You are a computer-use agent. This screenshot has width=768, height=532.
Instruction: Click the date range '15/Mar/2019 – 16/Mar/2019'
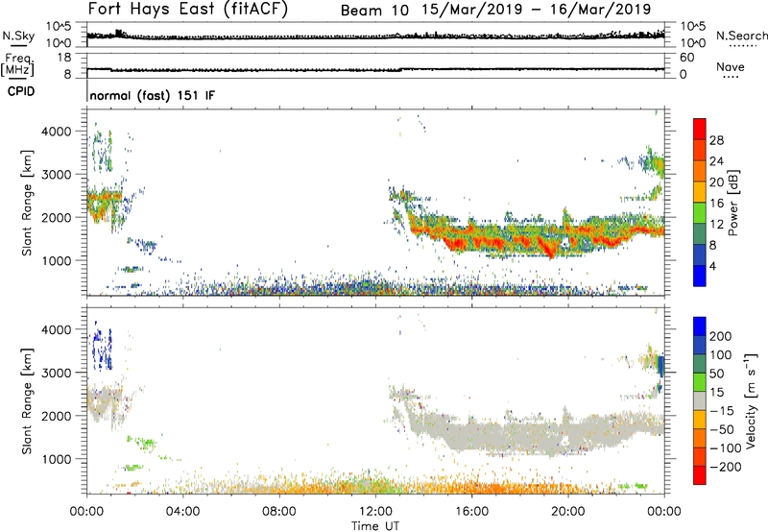(x=537, y=10)
